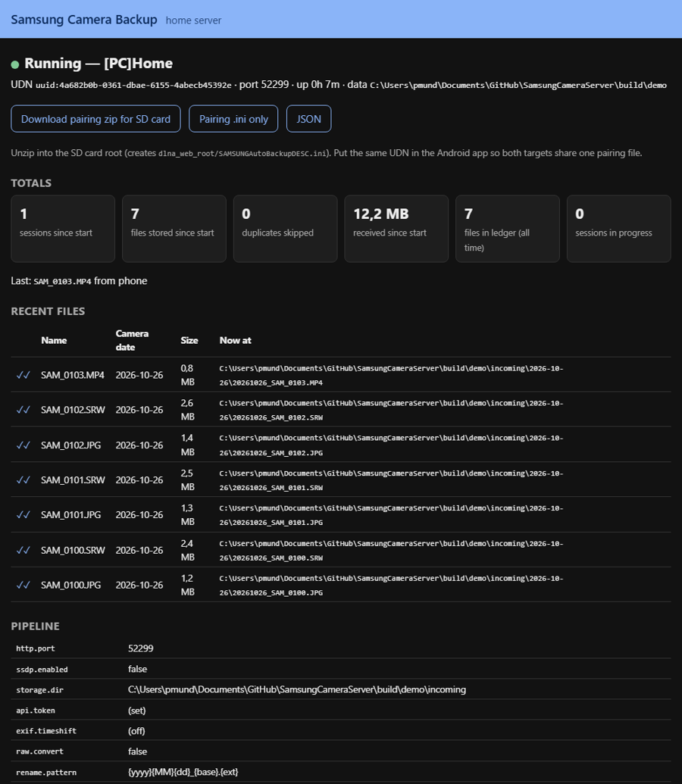Image resolution: width=682 pixels, height=784 pixels.
Task: Click the storage.dir path value
Action: click(x=297, y=689)
